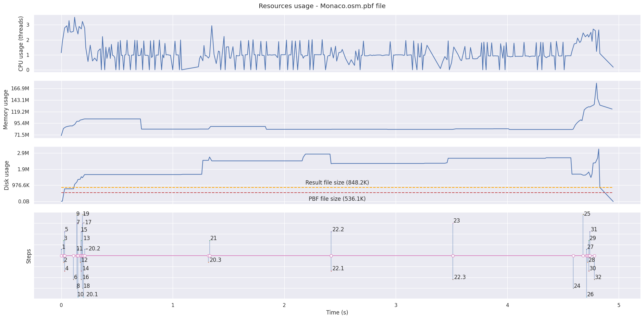This screenshot has height=319, width=644.
Task: Click step label 21
Action: [x=214, y=238]
